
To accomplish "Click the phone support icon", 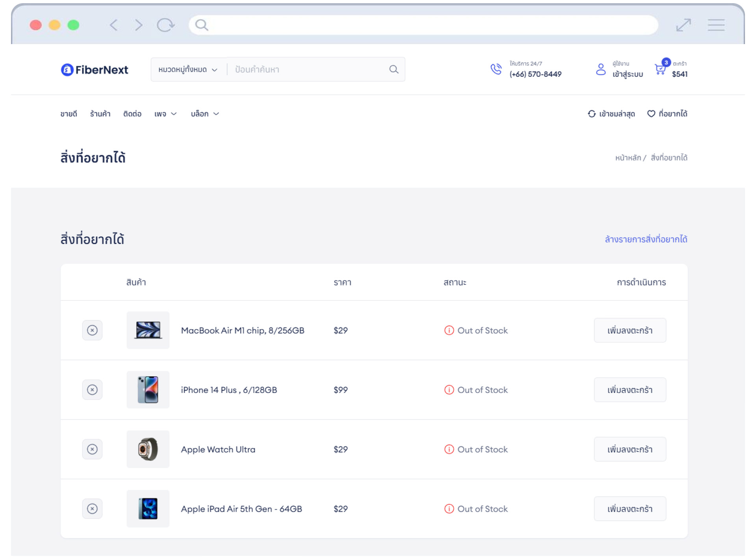I will tap(496, 69).
